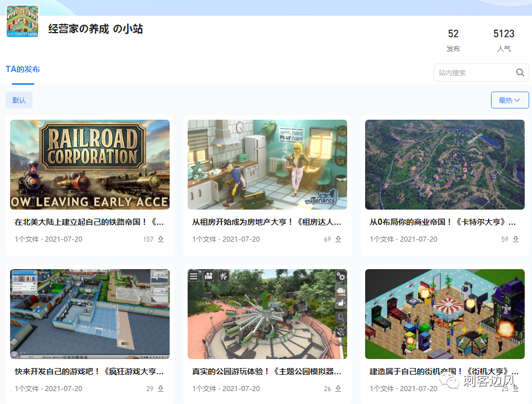The width and height of the screenshot is (532, 404).
Task: Click the search magnifier icon
Action: [520, 72]
